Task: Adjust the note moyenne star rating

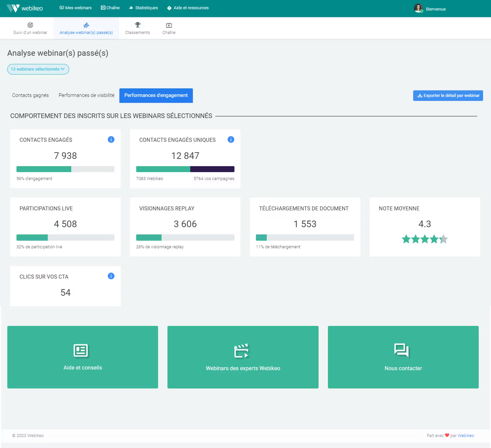Action: [x=425, y=239]
